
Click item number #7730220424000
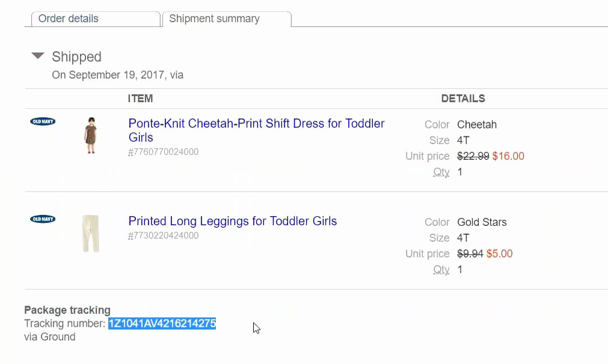tap(163, 235)
